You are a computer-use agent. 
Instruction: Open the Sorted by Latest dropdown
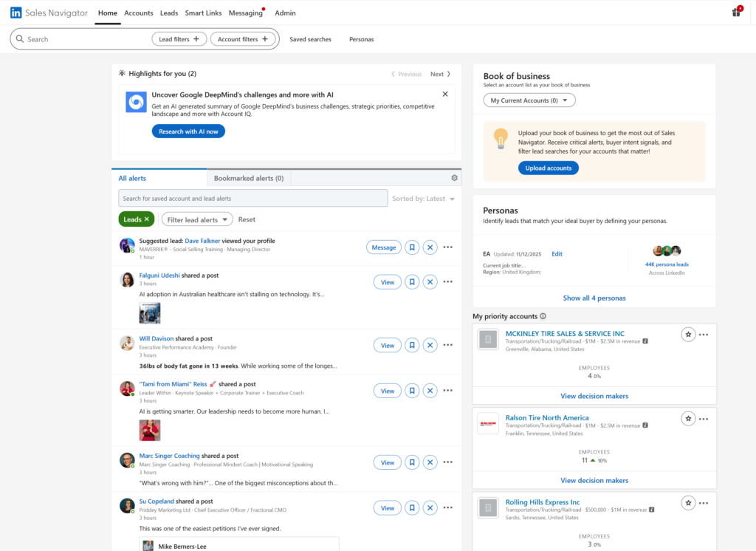pos(423,199)
